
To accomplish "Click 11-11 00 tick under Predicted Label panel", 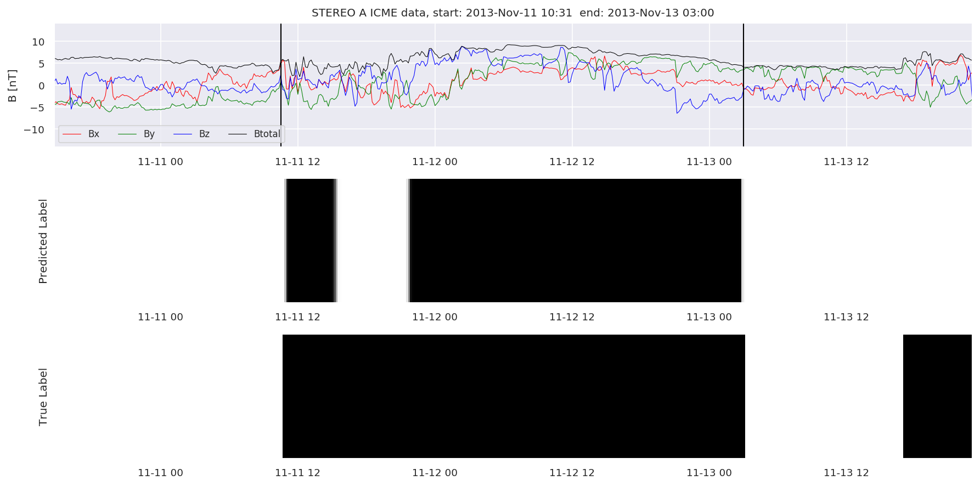I will tap(160, 317).
